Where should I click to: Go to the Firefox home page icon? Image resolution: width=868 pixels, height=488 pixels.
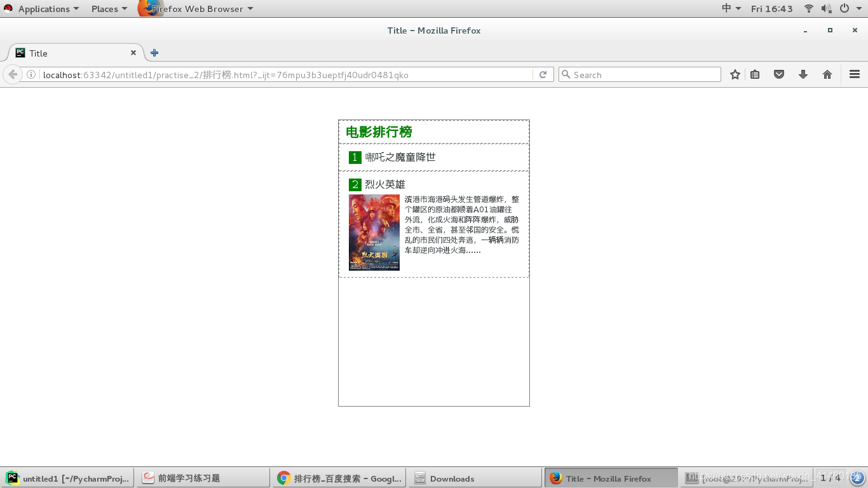[827, 74]
